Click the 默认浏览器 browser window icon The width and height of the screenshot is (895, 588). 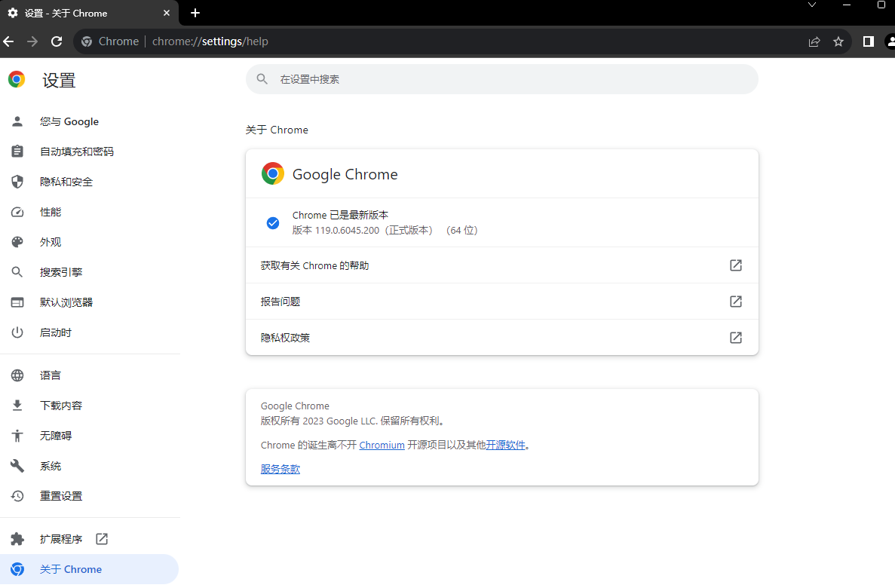(x=17, y=302)
